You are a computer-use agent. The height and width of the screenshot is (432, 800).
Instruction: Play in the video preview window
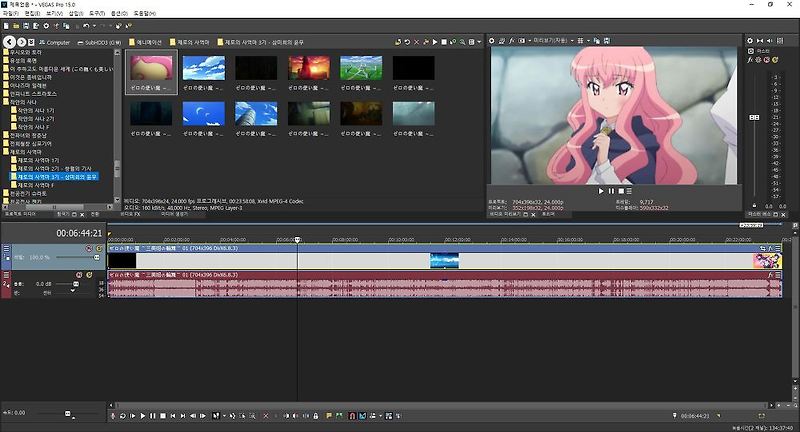tap(601, 191)
